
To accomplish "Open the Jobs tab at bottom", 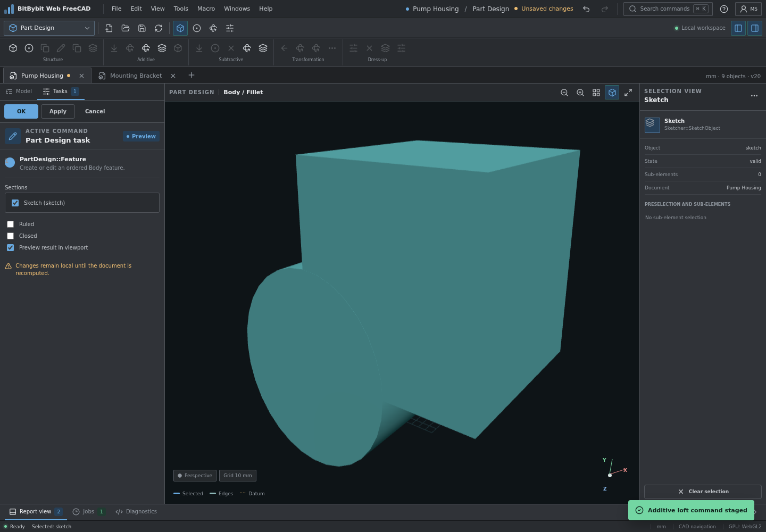I will pyautogui.click(x=89, y=512).
